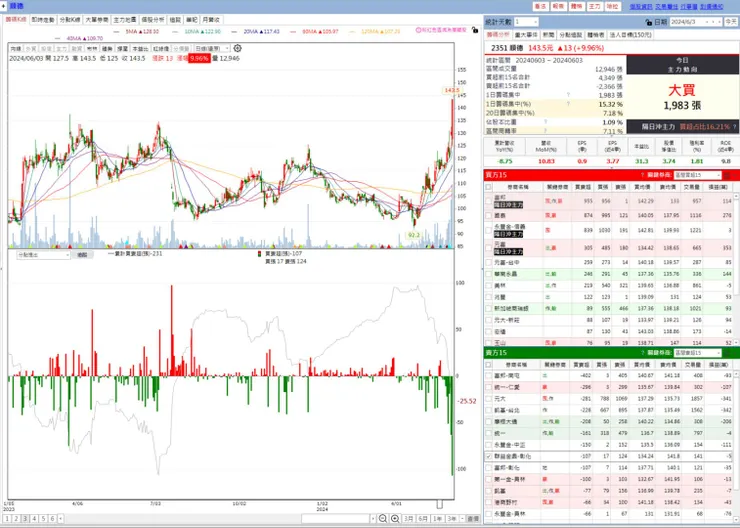The image size is (740, 528).
Task: Tick the checkbox for the 永豐金-中正 seller row
Action: 488,444
